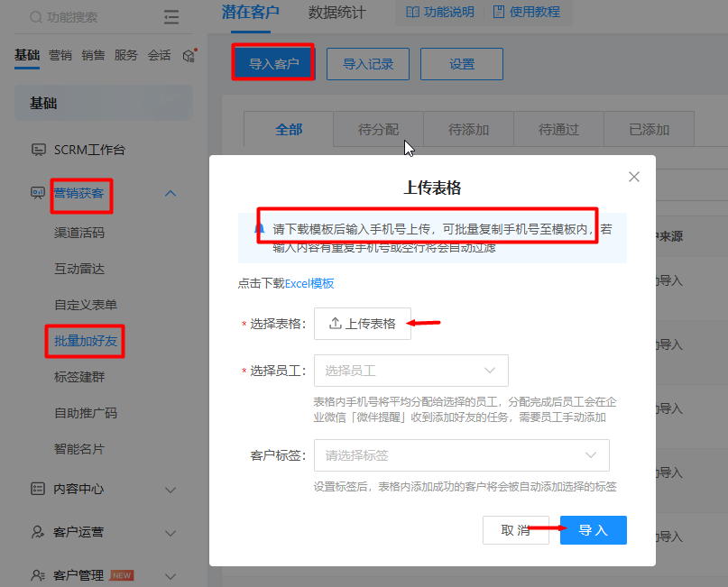Click the 营销获客 presentation icon
Image resolution: width=728 pixels, height=587 pixels.
(38, 193)
